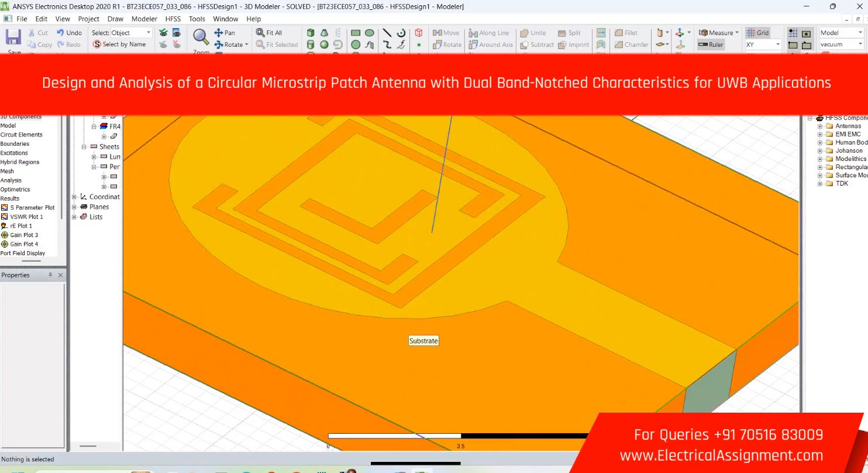
Task: Pin the Properties panel
Action: pos(50,275)
